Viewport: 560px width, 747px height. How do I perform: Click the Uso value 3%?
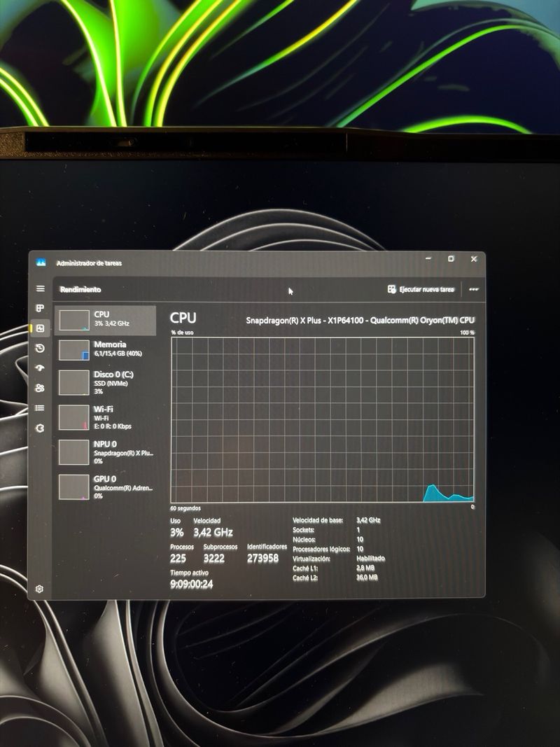pyautogui.click(x=176, y=532)
